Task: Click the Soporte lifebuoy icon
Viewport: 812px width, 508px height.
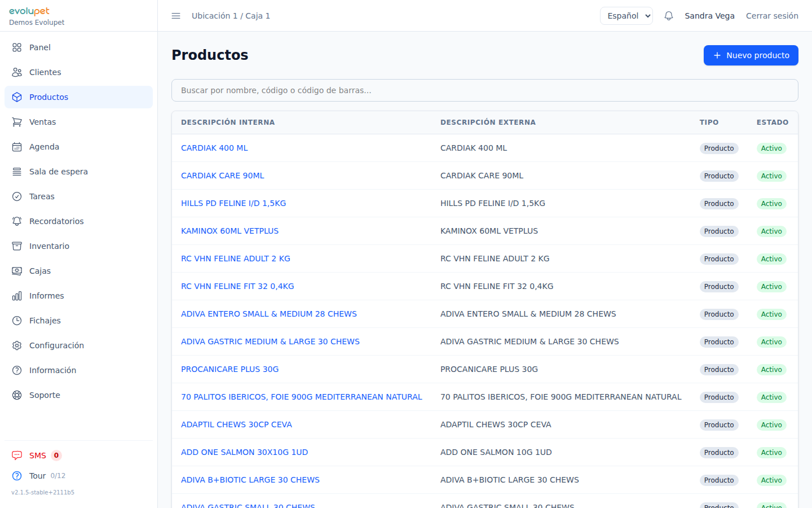Action: point(17,395)
